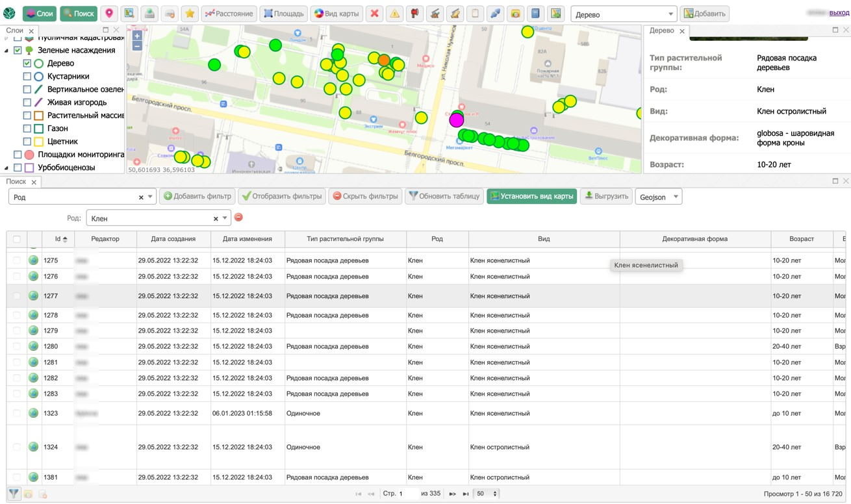Clear the Клен value with x icon
This screenshot has height=504, width=851.
(216, 219)
